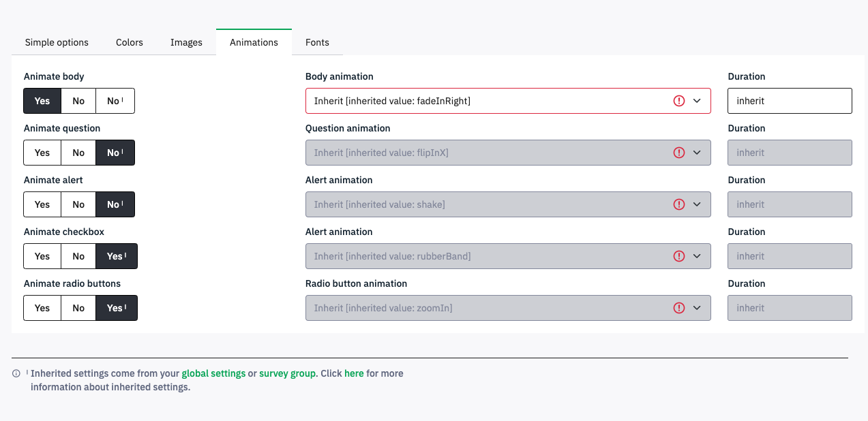Image resolution: width=868 pixels, height=421 pixels.
Task: Click warning icon beside shake inherited value
Action: (x=678, y=204)
